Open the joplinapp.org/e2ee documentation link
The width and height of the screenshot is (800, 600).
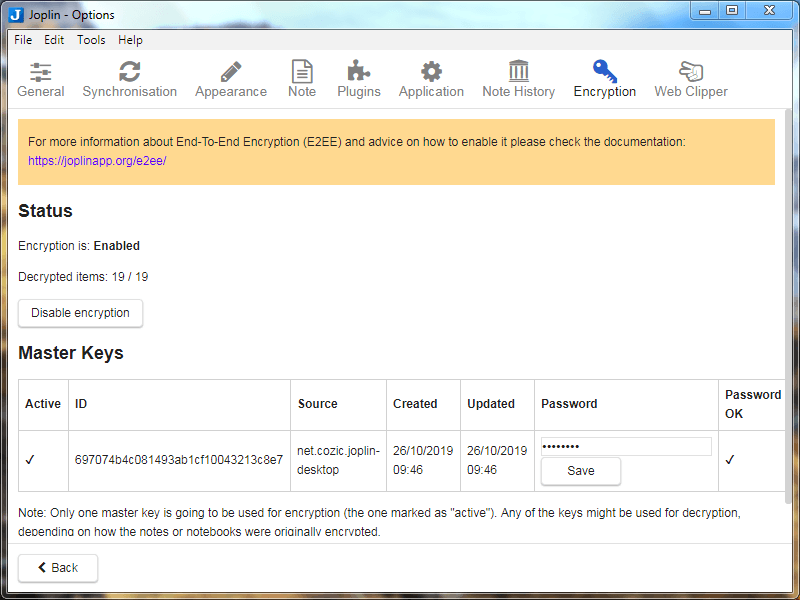97,161
